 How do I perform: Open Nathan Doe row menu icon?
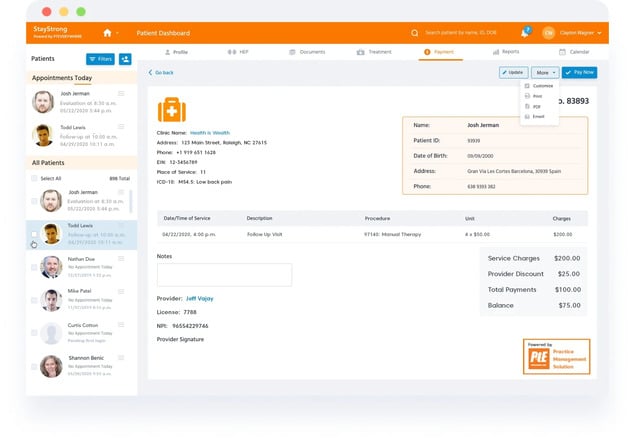pos(121,259)
